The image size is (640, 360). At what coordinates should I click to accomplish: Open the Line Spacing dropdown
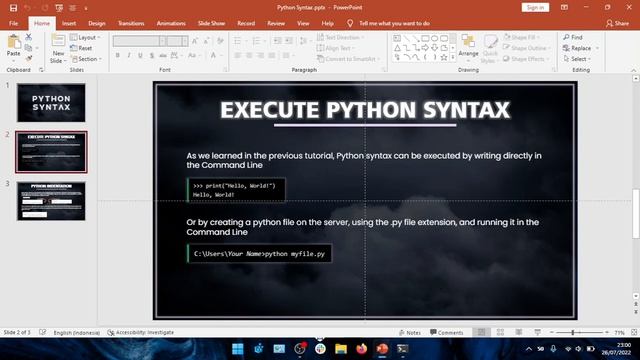pos(304,41)
